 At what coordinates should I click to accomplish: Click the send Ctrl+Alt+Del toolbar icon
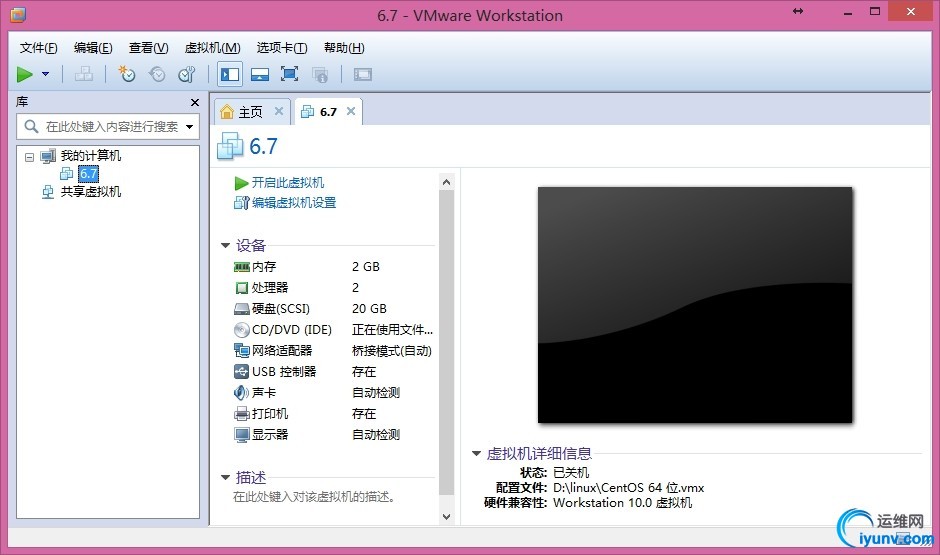(83, 74)
